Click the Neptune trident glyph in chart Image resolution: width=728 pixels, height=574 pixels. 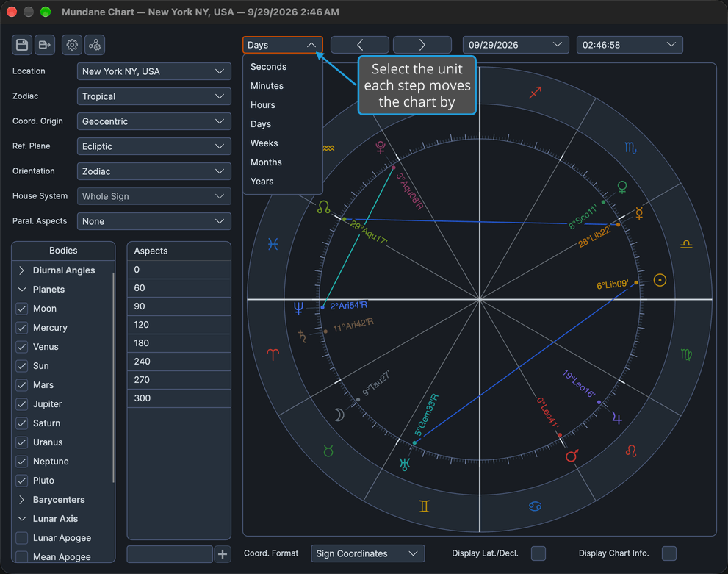pos(298,308)
